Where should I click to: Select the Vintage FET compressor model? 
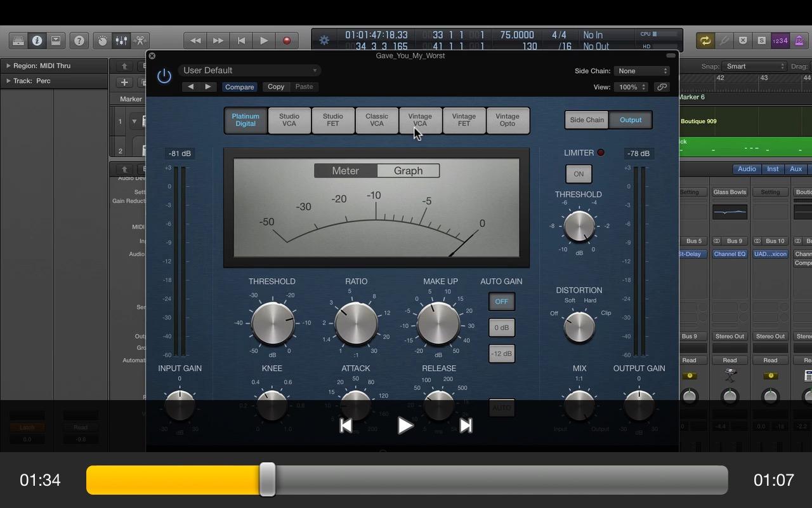point(464,120)
